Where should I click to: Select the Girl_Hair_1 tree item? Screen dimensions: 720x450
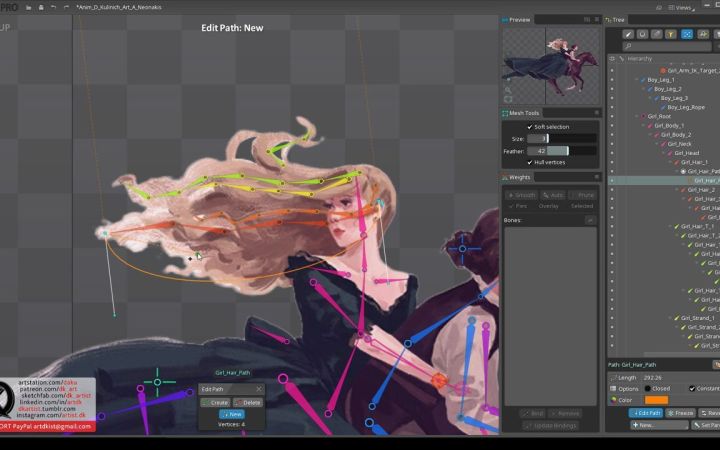point(694,162)
